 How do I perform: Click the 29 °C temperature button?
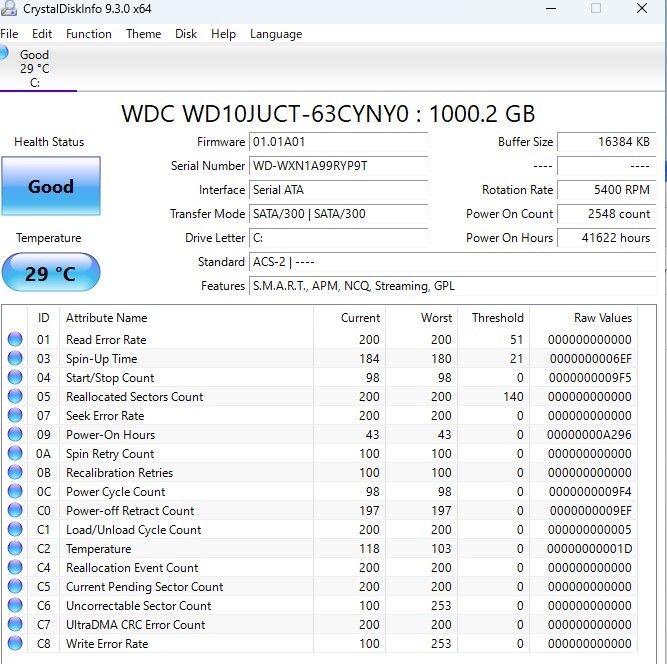(x=51, y=273)
